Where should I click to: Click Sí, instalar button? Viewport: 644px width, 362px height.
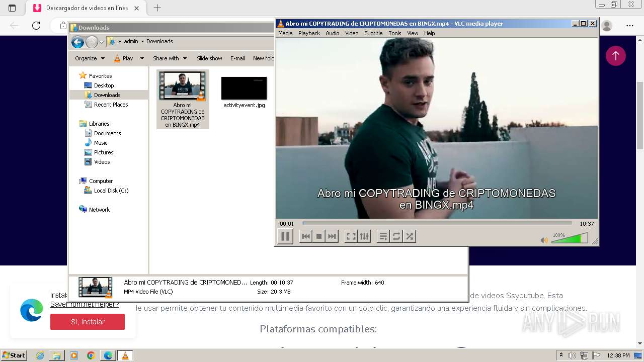tap(88, 322)
